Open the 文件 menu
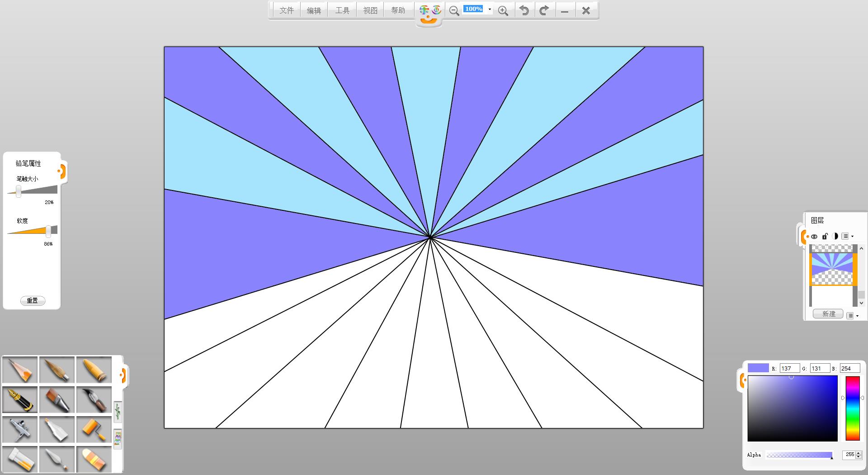The height and width of the screenshot is (475, 868). (287, 10)
